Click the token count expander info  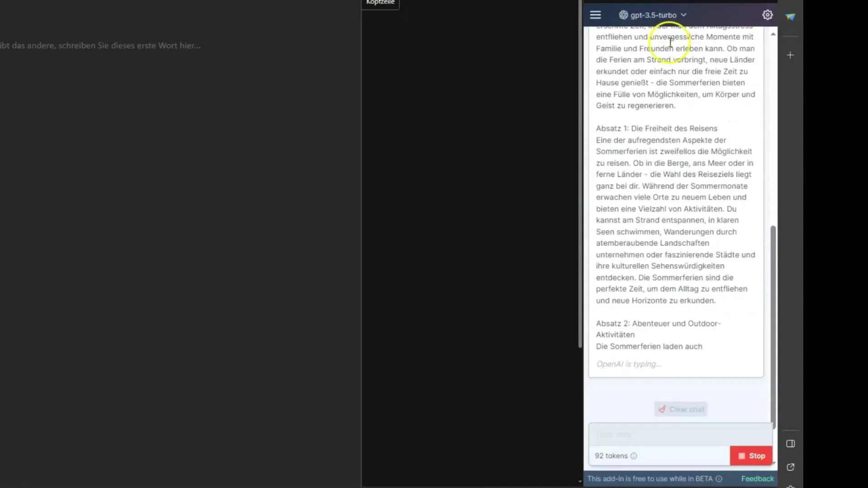(x=634, y=455)
